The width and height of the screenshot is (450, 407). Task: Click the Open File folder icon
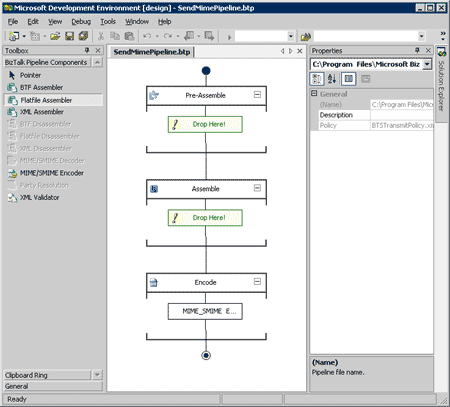click(55, 36)
